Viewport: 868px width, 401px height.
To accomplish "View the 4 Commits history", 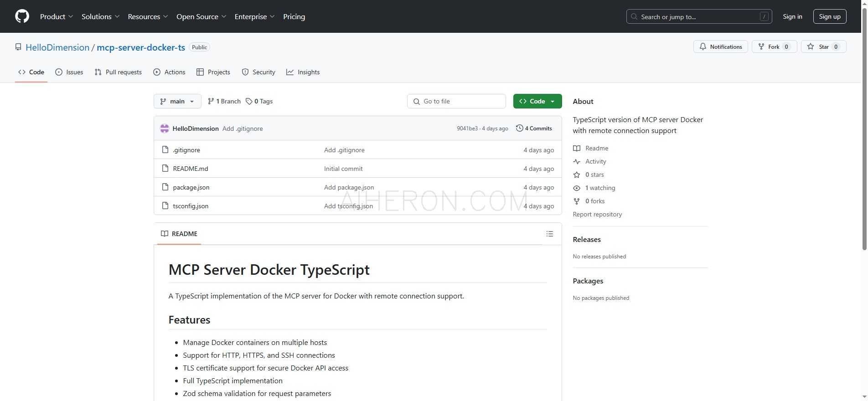I will tap(534, 129).
